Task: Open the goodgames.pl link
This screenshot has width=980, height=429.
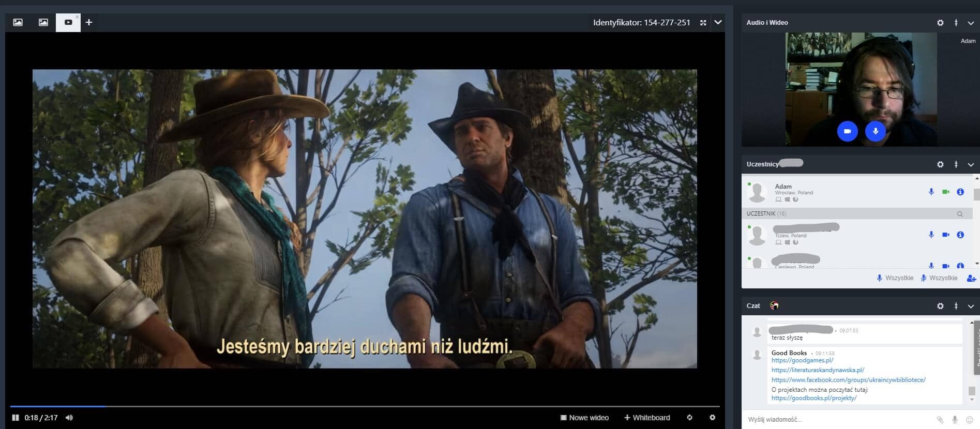Action: click(802, 360)
